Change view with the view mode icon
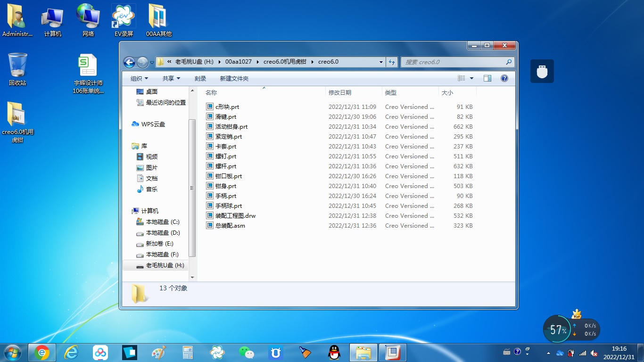 coord(462,78)
